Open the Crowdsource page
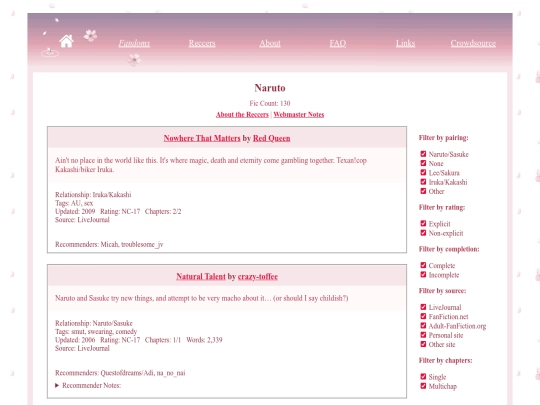Screen dimensions: 540x405 click(x=473, y=43)
